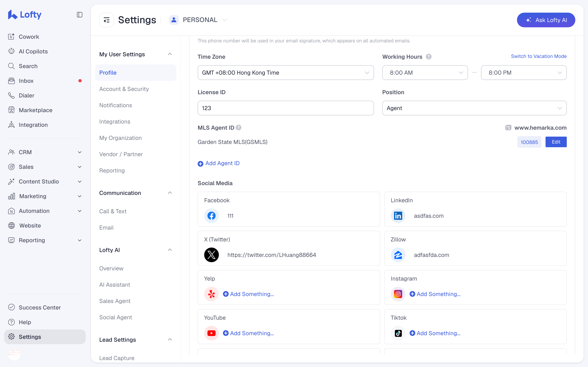
Task: Click the LinkedIn icon
Action: click(x=398, y=216)
